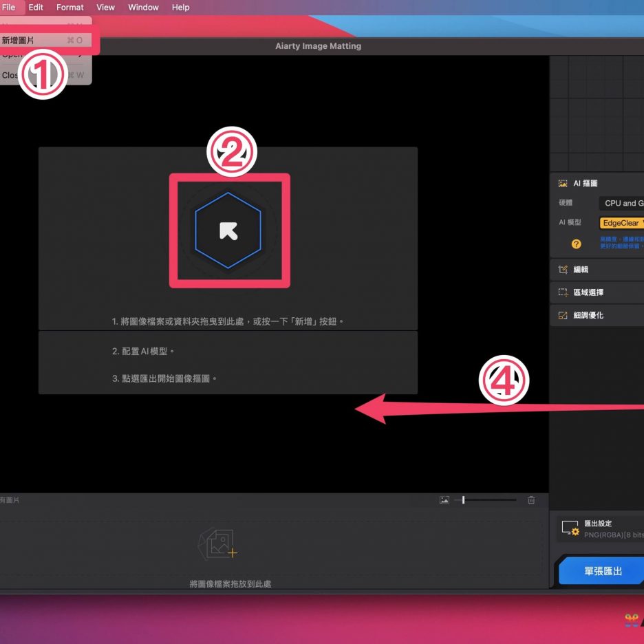Click the yellow question mark help icon
The width and height of the screenshot is (644, 644).
pos(577,244)
